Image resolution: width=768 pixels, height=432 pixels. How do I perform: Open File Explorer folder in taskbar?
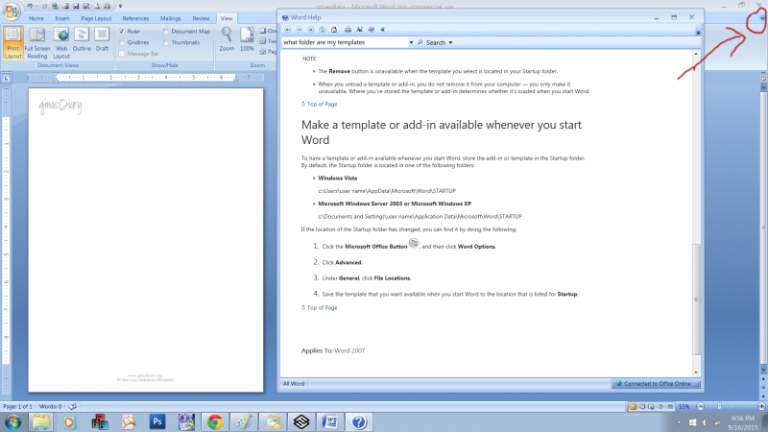tap(41, 422)
